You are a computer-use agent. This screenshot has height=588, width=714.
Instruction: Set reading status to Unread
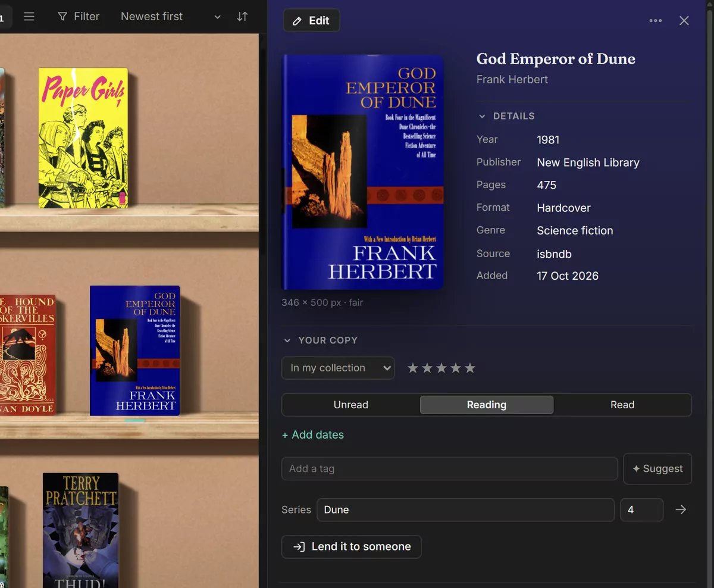coord(351,405)
